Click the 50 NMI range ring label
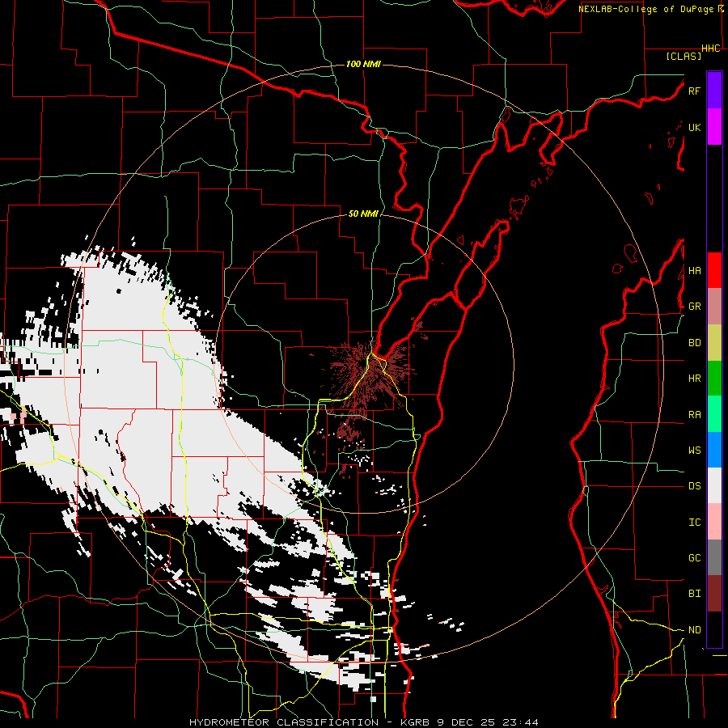 [x=363, y=214]
